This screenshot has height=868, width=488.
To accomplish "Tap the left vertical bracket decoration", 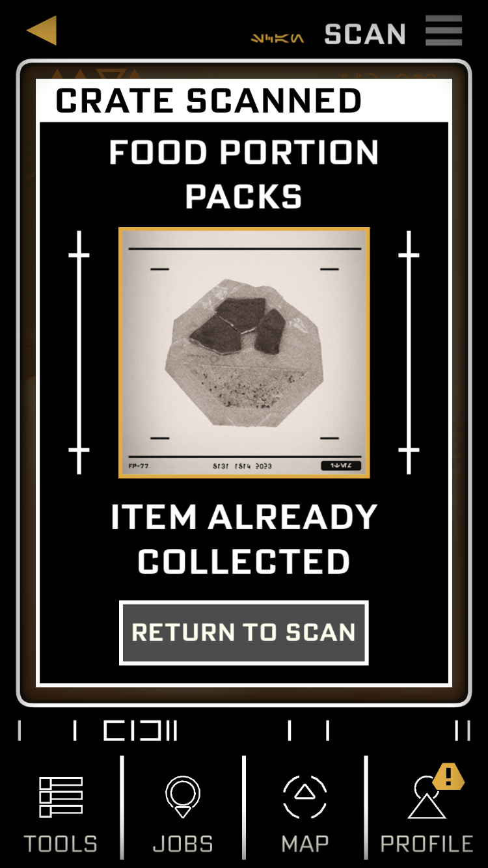I will point(79,352).
